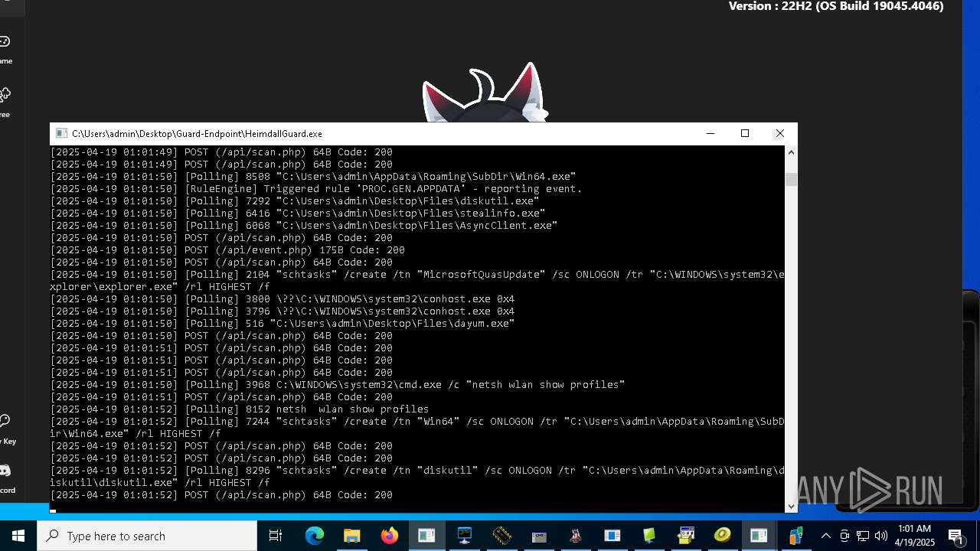This screenshot has width=980, height=551.
Task: Open the green note icon app on the taskbar
Action: (x=648, y=536)
